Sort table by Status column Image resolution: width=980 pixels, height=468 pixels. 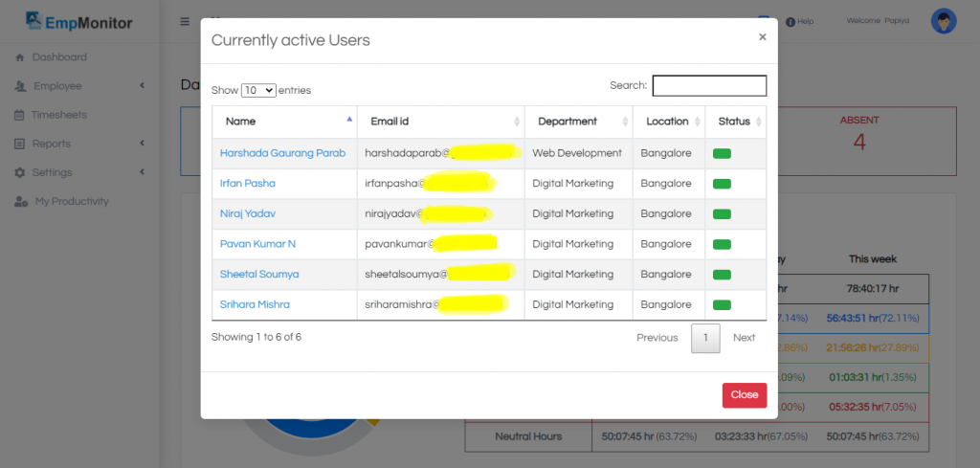click(736, 122)
